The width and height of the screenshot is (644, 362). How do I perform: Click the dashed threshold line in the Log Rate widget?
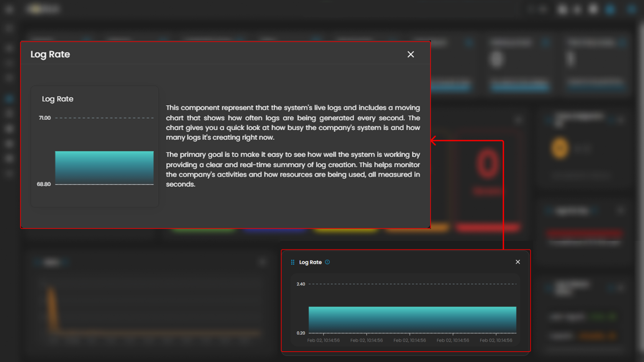412,284
